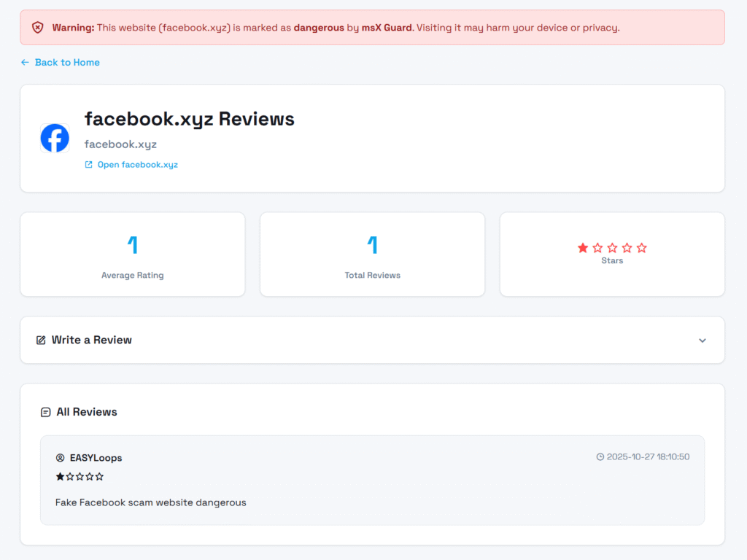Click the EASYLoops reviewer name
This screenshot has height=560, width=747.
96,458
